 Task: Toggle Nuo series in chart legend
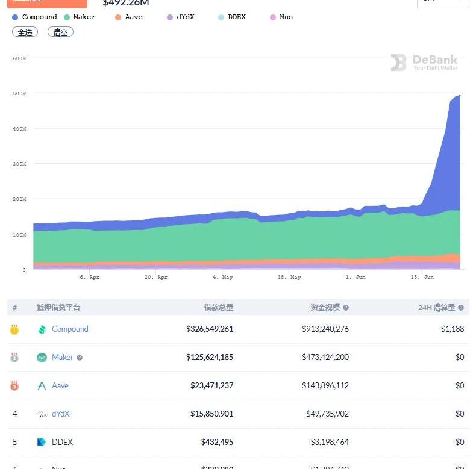pos(281,17)
